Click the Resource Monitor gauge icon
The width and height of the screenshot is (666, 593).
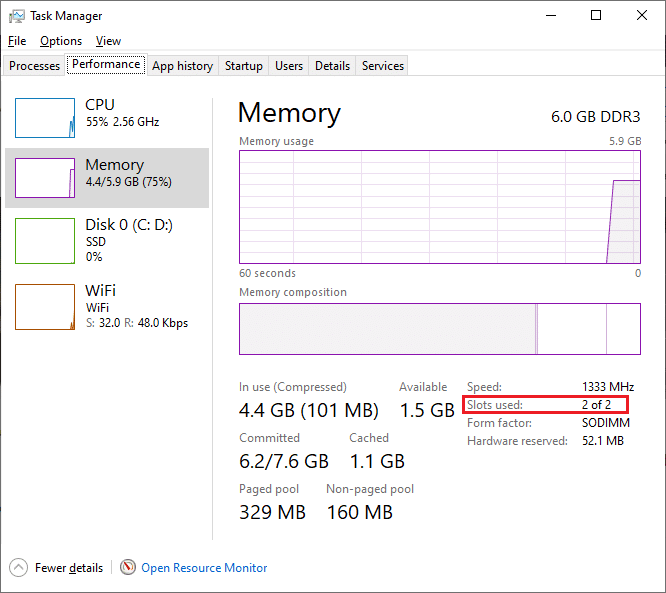(128, 567)
